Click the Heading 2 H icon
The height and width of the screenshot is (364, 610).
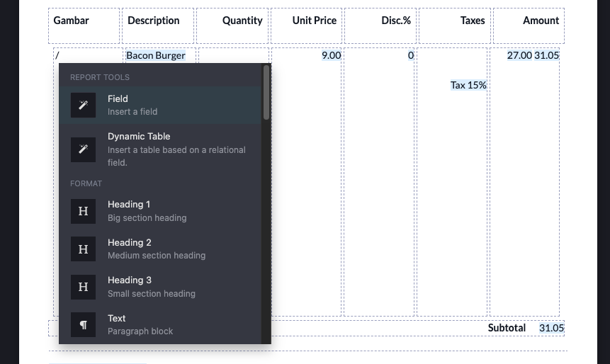pyautogui.click(x=84, y=249)
